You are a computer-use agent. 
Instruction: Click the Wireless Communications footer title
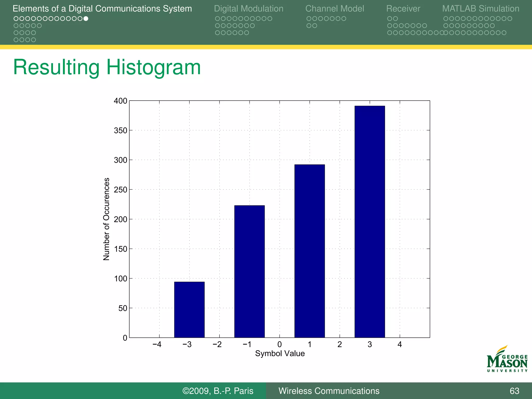pyautogui.click(x=329, y=391)
